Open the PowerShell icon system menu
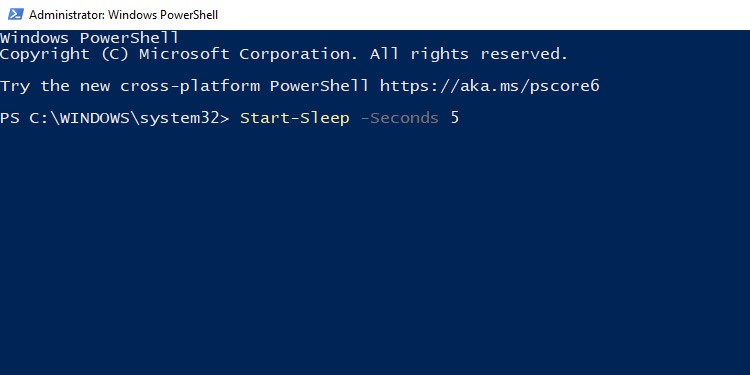The width and height of the screenshot is (750, 375). pyautogui.click(x=15, y=14)
